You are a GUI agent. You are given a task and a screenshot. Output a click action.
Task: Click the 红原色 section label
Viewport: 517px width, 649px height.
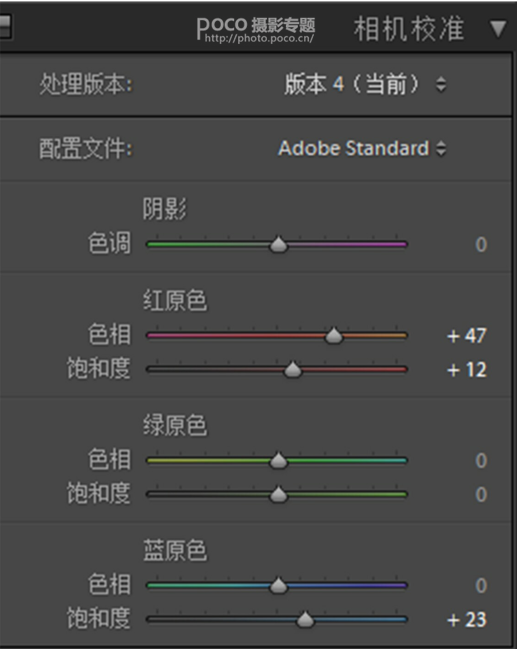pyautogui.click(x=175, y=300)
